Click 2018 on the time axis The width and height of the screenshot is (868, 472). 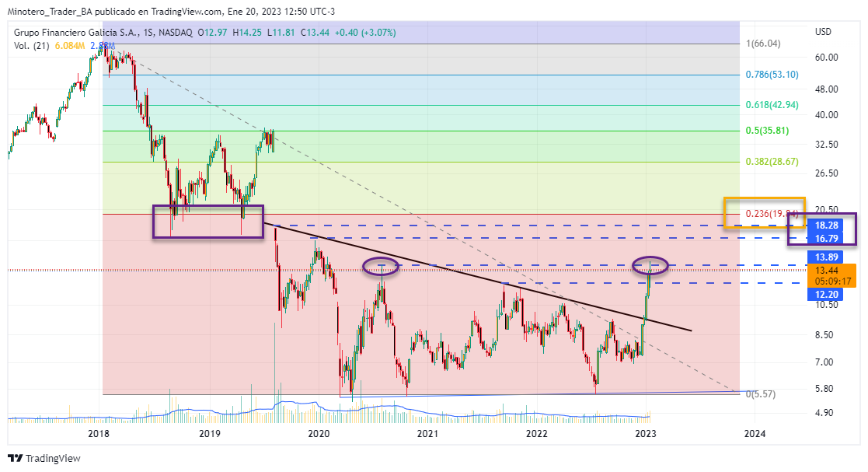coord(99,434)
